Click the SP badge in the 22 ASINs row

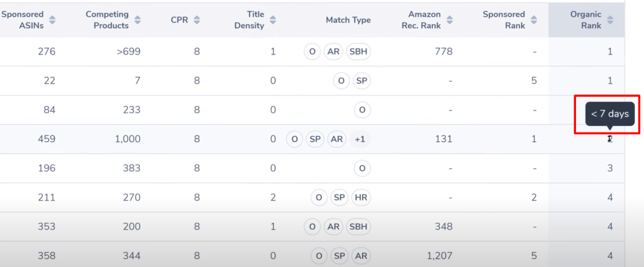pyautogui.click(x=361, y=81)
